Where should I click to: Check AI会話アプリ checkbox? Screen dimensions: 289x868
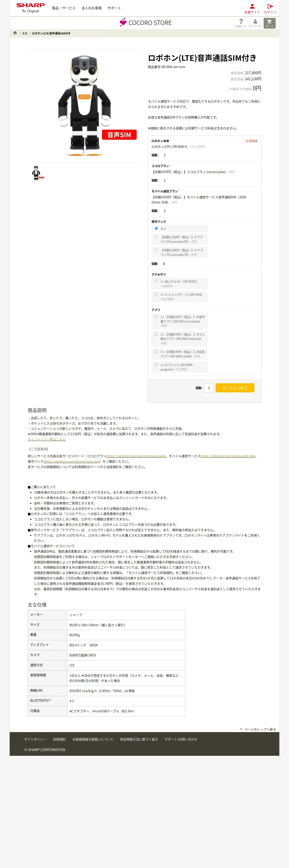(x=156, y=352)
